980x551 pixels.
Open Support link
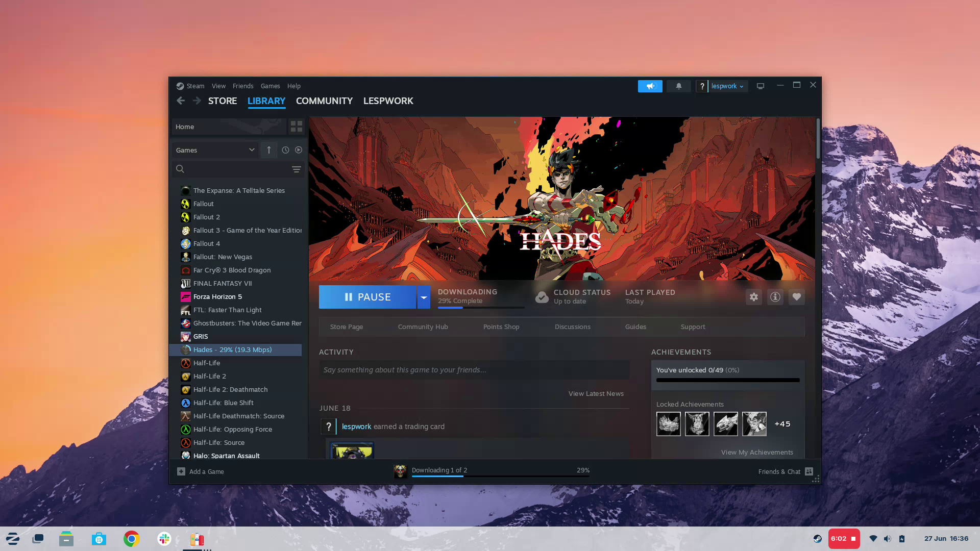693,327
